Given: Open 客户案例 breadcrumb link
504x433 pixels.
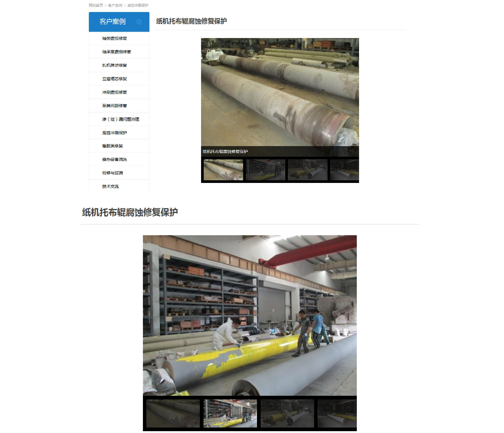Looking at the screenshot, I should [115, 5].
